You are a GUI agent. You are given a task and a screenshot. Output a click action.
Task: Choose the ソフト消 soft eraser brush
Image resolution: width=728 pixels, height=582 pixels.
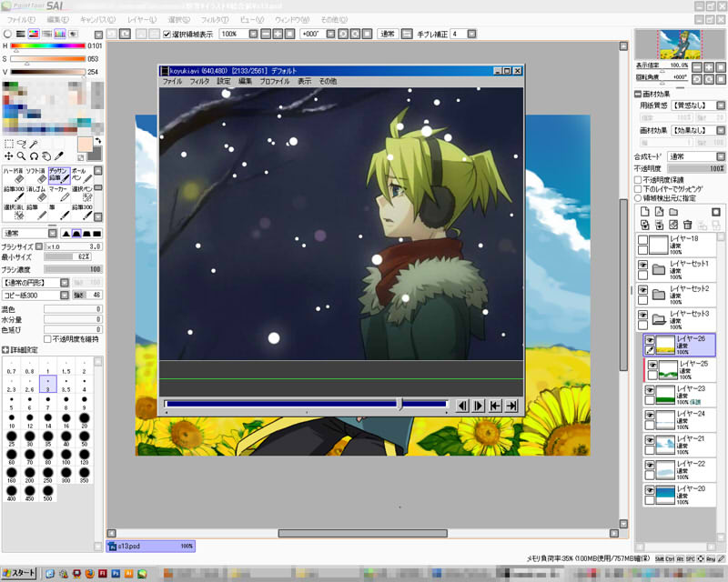click(x=36, y=176)
